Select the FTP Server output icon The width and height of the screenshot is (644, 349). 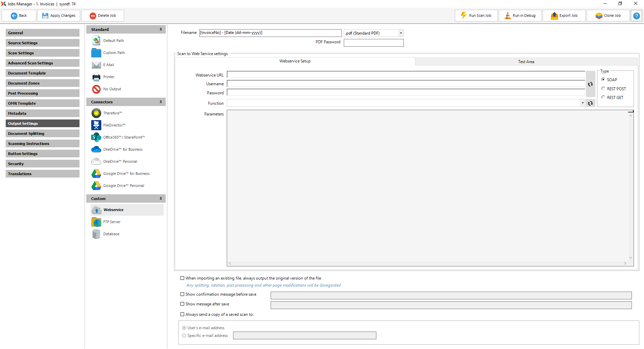[96, 222]
